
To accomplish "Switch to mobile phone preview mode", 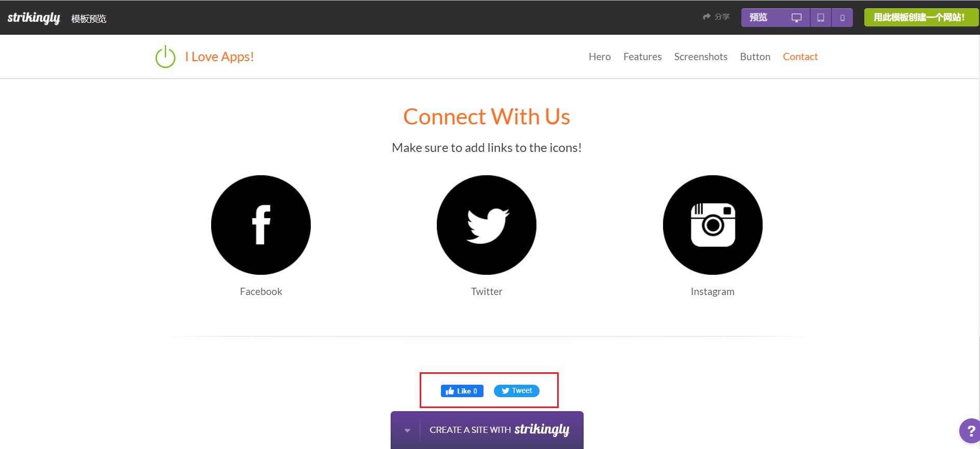I will 843,18.
